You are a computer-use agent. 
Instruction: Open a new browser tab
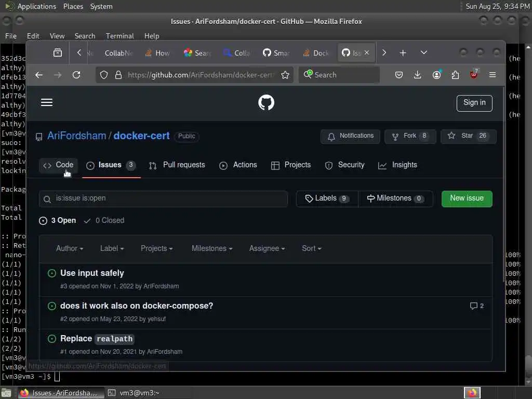[x=403, y=53]
